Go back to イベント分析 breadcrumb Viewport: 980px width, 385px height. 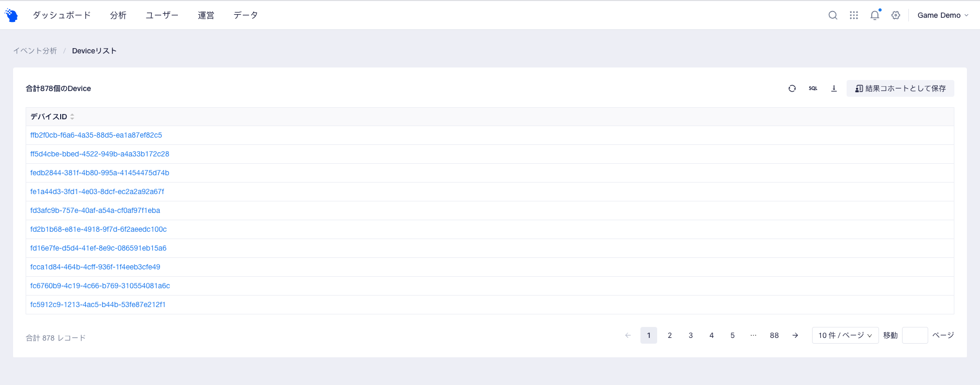35,51
